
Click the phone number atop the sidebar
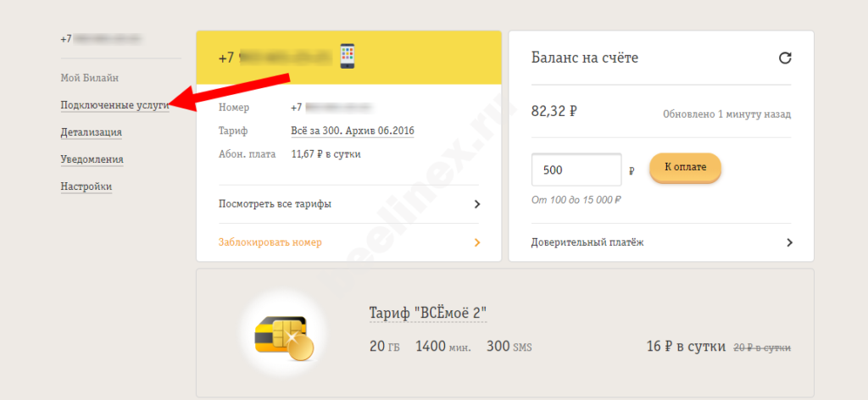pyautogui.click(x=101, y=39)
